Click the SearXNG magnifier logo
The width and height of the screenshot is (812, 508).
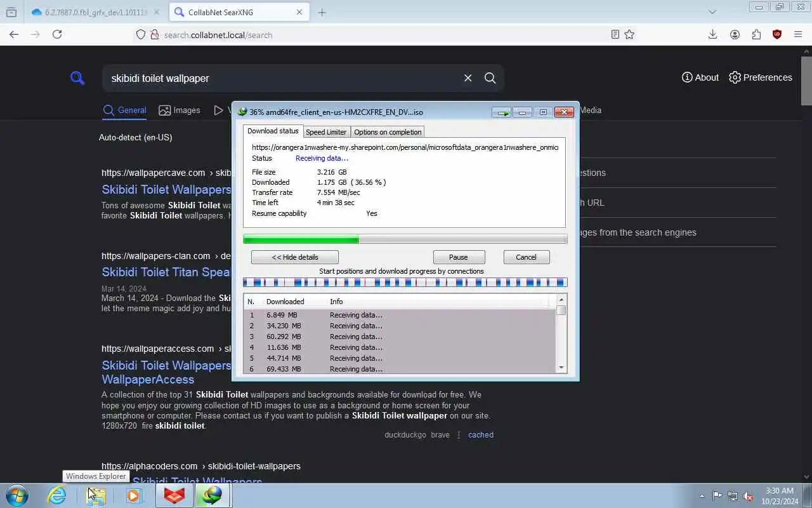[77, 78]
